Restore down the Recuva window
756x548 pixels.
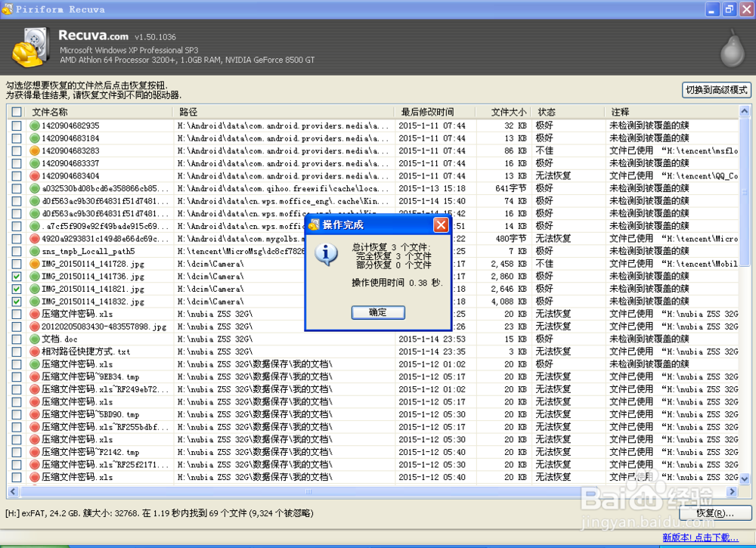click(x=729, y=9)
